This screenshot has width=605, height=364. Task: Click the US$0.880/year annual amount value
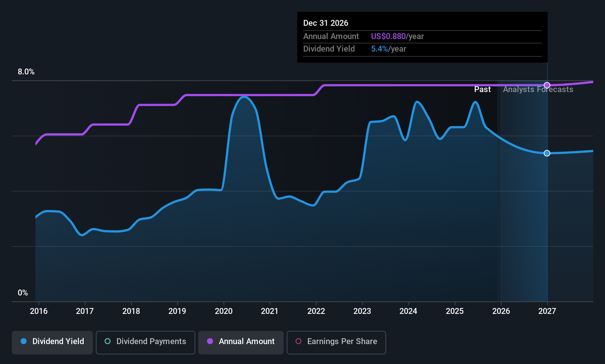(397, 36)
